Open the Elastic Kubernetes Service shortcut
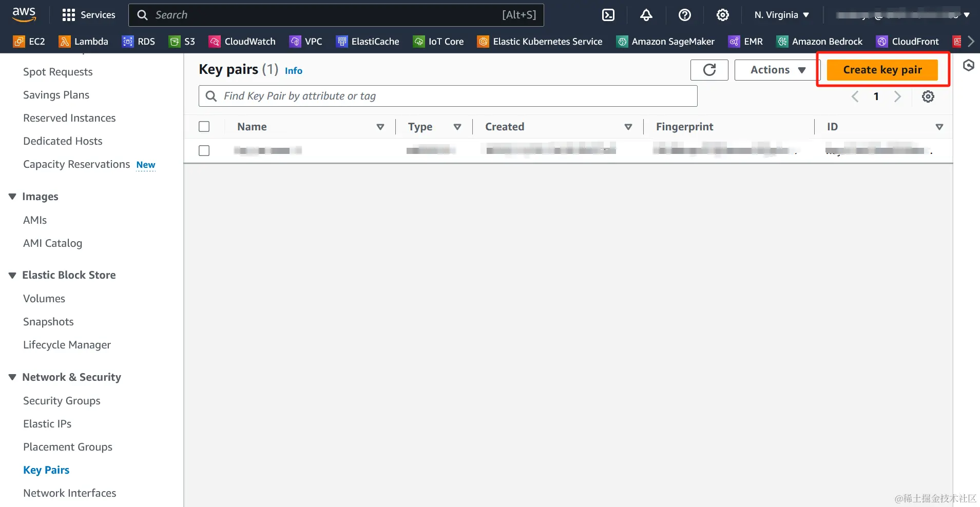The image size is (980, 507). [x=540, y=42]
